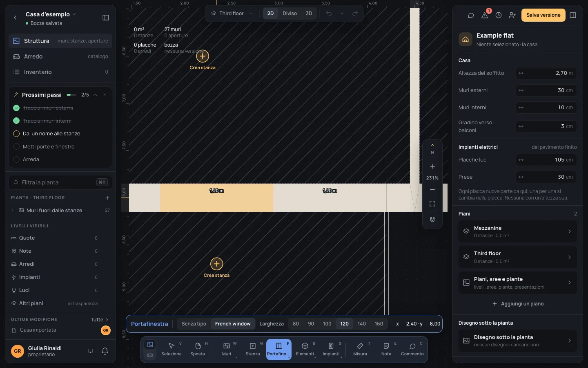Click the Filtra la pianta search field
This screenshot has height=368, width=588.
point(60,182)
